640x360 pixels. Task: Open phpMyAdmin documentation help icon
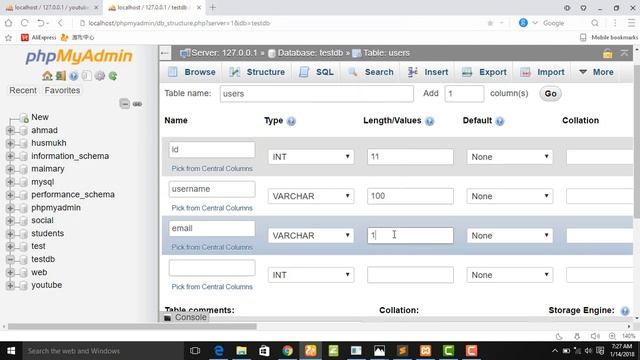tap(73, 76)
